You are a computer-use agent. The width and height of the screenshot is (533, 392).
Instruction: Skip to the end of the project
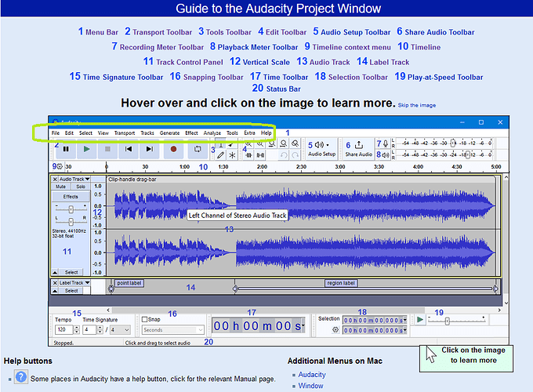pos(149,149)
